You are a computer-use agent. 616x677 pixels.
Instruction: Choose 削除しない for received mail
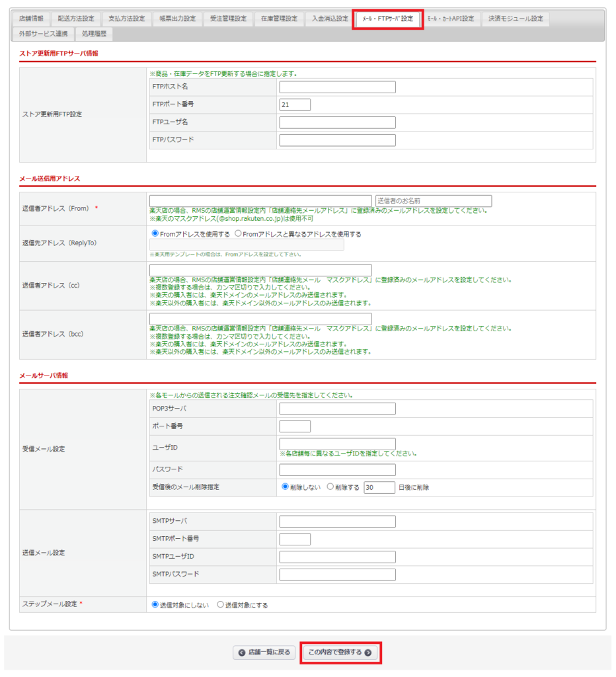click(x=286, y=487)
